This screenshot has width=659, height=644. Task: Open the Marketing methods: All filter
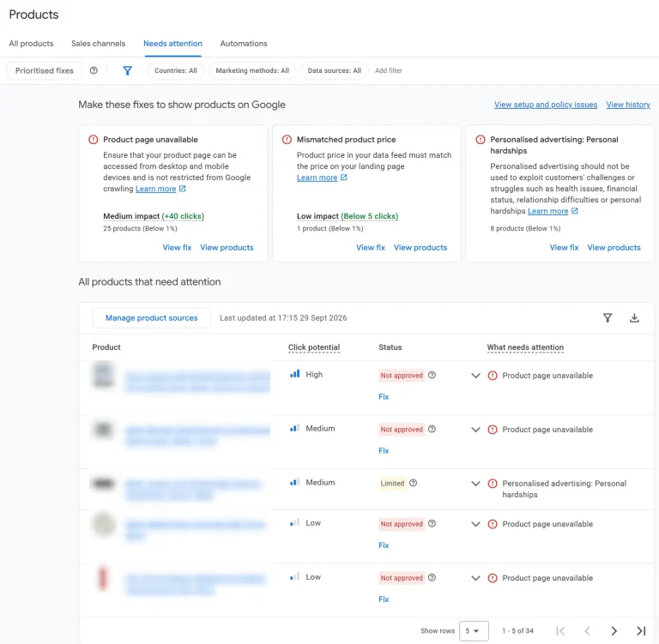pyautogui.click(x=252, y=70)
